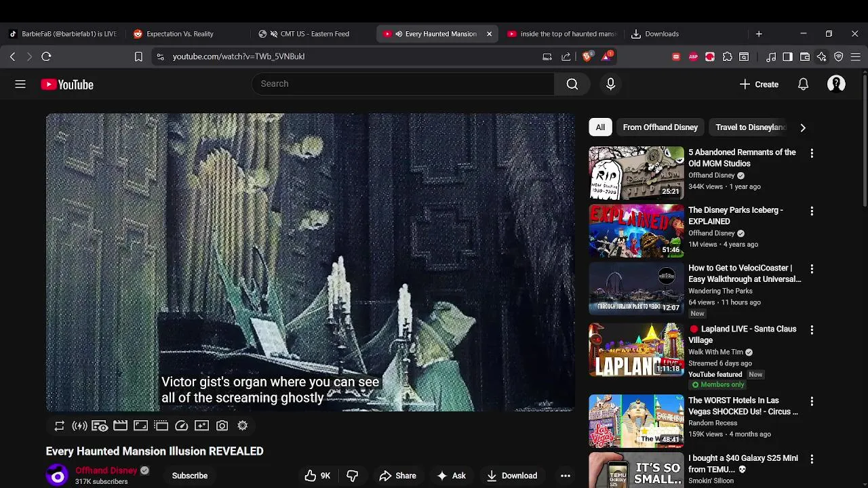
Task: Open the Brave Rewards triangle icon
Action: 606,56
